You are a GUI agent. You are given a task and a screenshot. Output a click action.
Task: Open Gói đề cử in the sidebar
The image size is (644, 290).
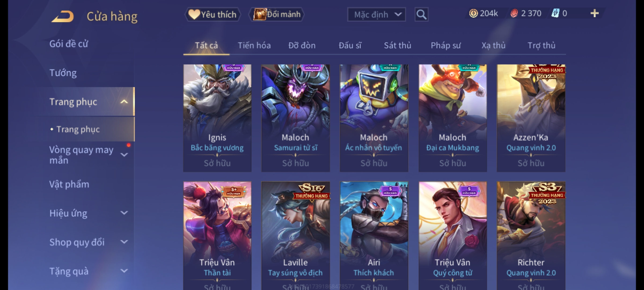[x=69, y=44]
